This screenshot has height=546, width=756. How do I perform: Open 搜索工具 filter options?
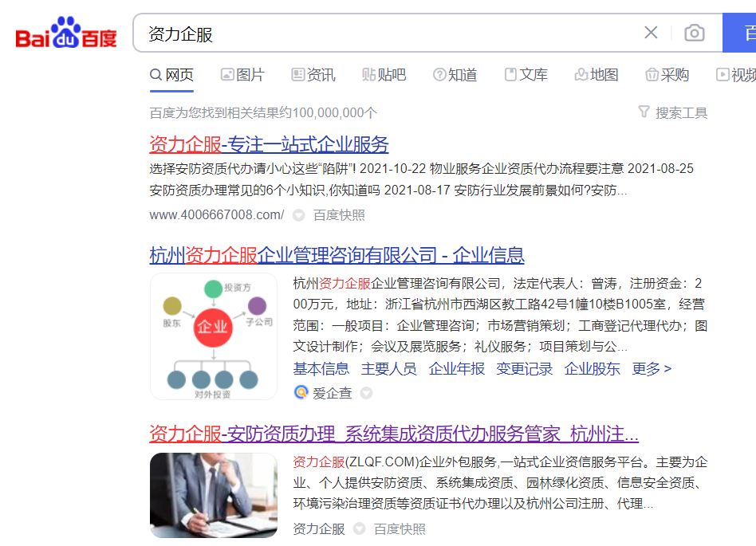click(673, 112)
